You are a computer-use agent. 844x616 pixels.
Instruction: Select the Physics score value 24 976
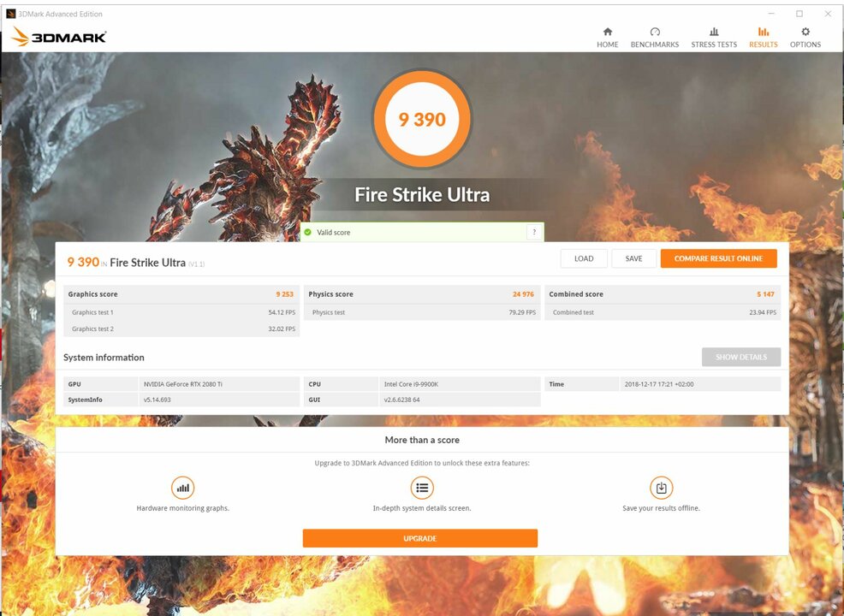pyautogui.click(x=523, y=294)
